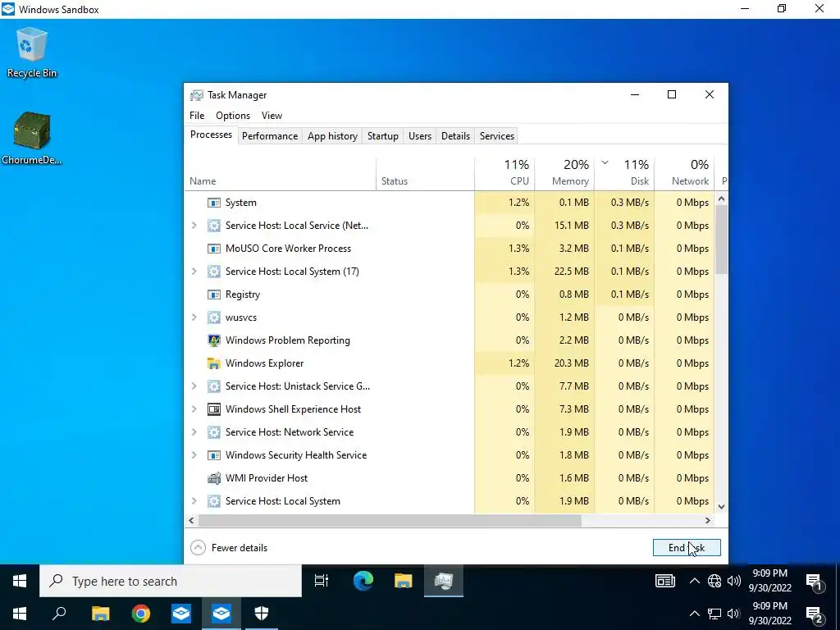Viewport: 840px width, 630px height.
Task: Open inner Start menu in sandbox taskbar
Action: click(20, 581)
